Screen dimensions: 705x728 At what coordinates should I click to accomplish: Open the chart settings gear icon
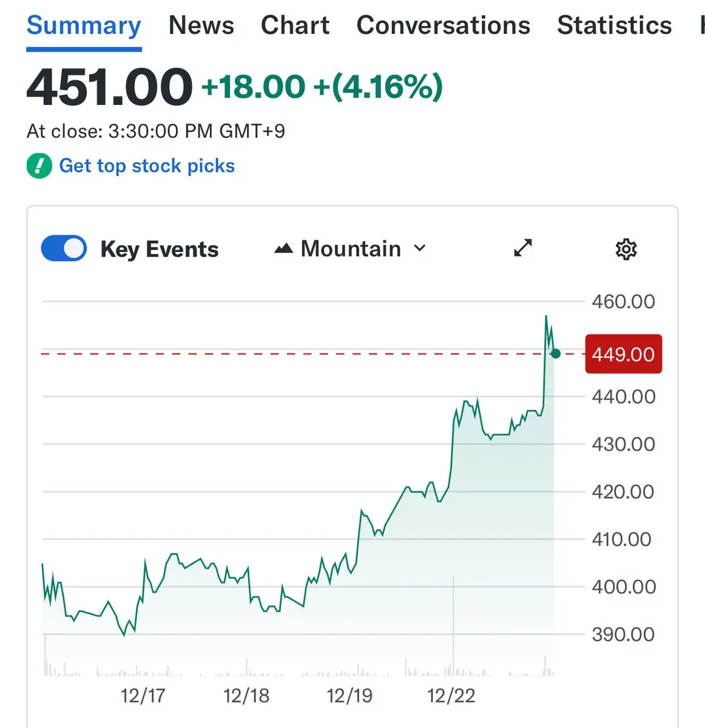[626, 249]
